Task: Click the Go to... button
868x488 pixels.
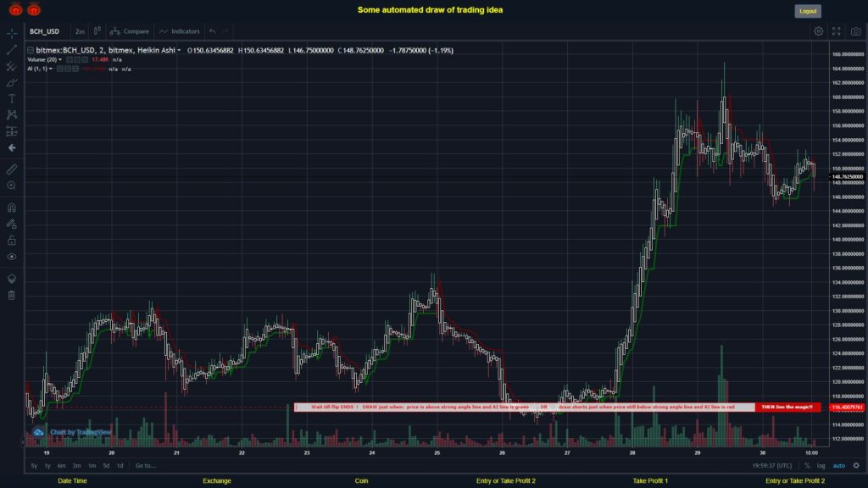Action: 146,466
